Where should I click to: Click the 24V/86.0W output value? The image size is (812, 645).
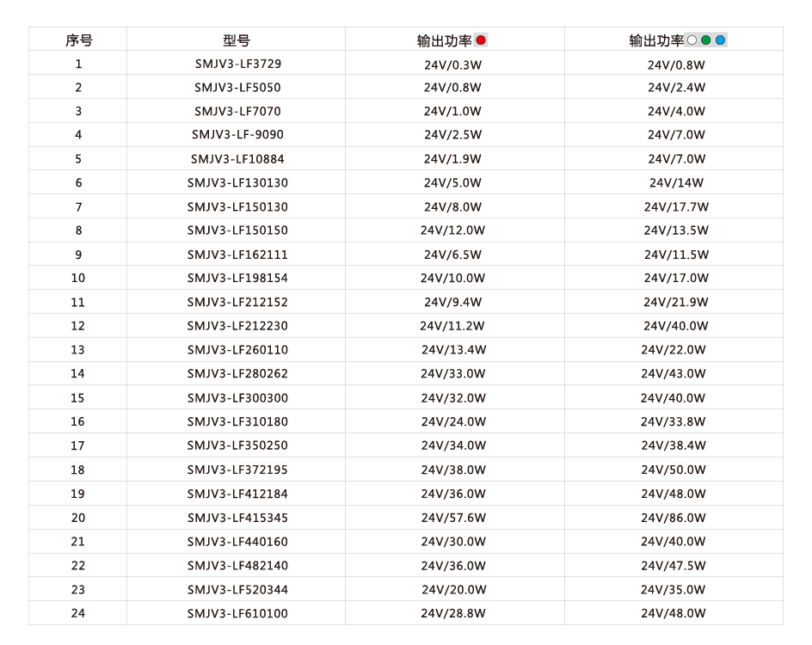674,518
